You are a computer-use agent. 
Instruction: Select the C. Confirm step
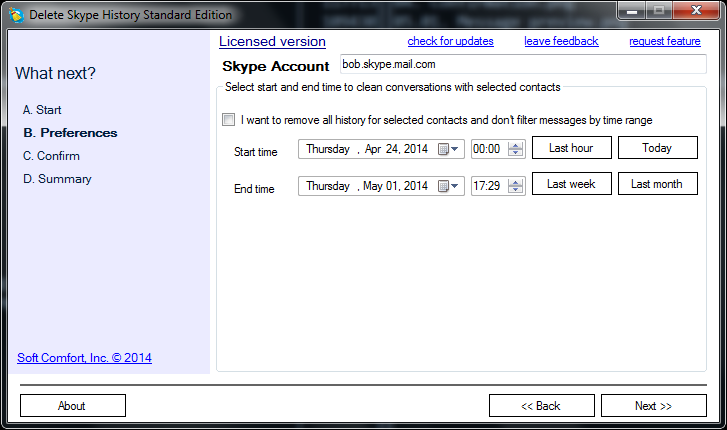coord(51,156)
